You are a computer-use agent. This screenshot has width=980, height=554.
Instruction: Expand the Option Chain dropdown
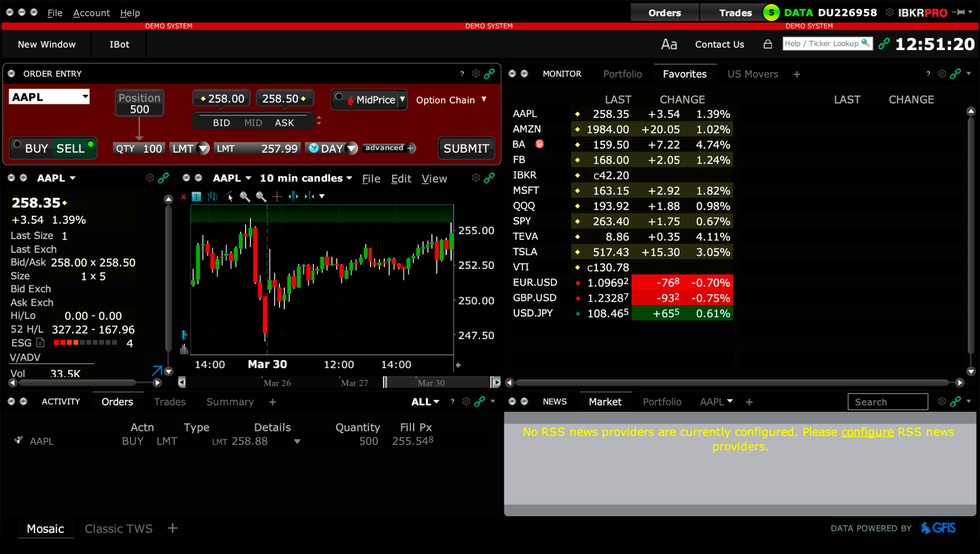[484, 99]
